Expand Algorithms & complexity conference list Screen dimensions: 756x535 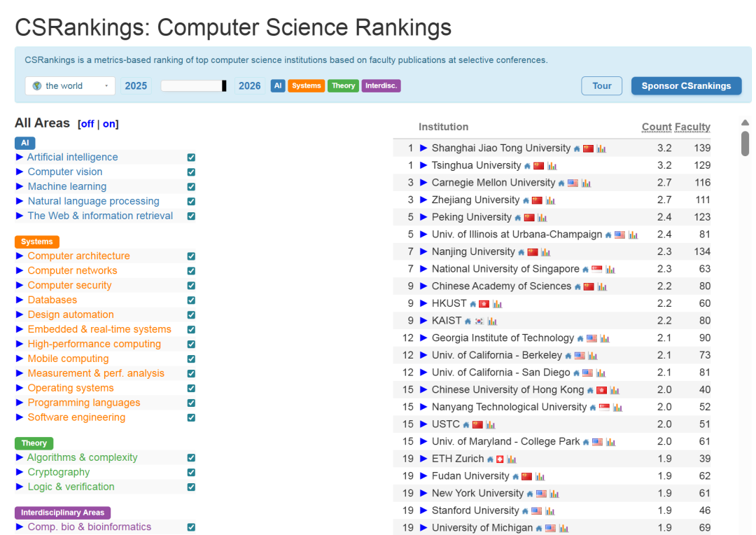point(20,457)
